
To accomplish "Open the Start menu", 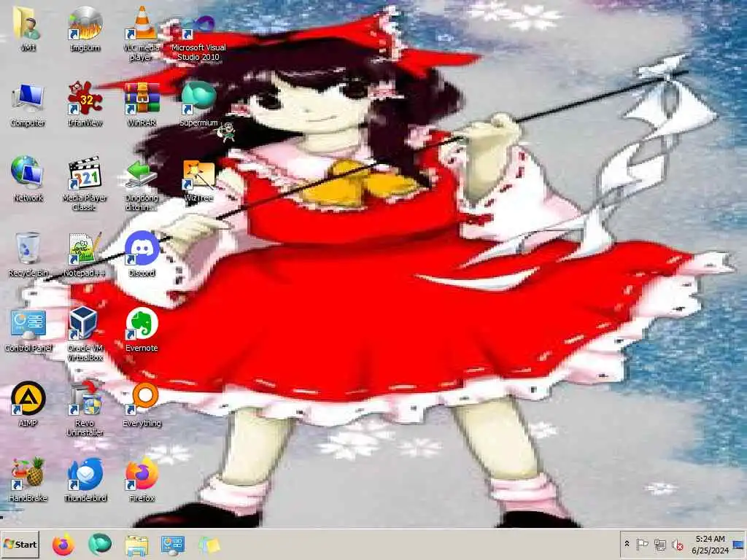I will coord(20,544).
